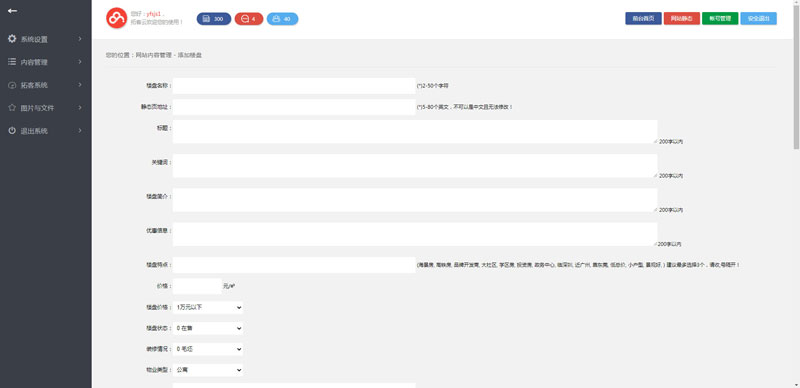This screenshot has height=388, width=800.
Task: Click the star icon beside 图片与文件
Action: 12,108
